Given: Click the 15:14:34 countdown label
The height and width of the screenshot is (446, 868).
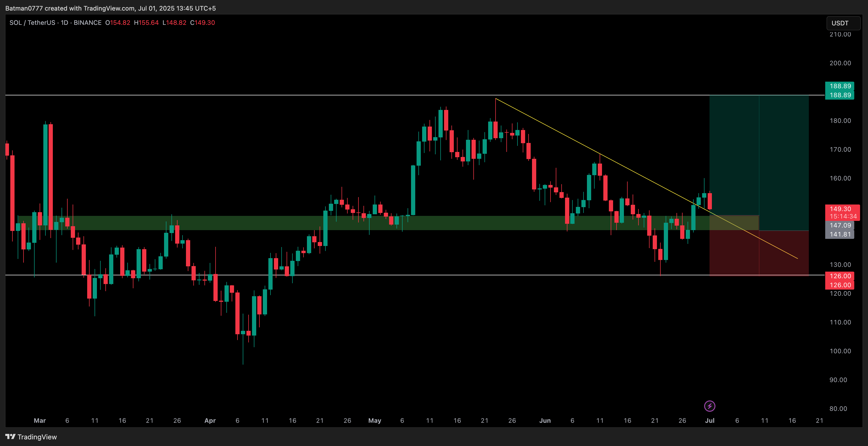Looking at the screenshot, I should point(843,216).
